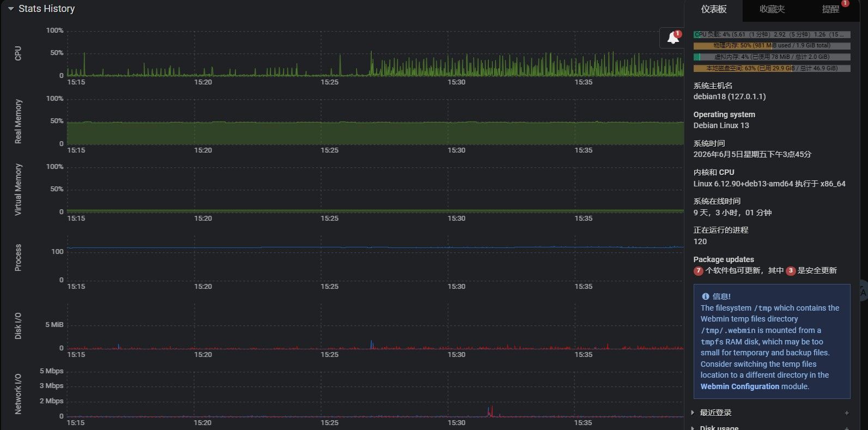Viewport: 868px width, 430px height.
Task: Click the CPU load progress bar
Action: (x=772, y=34)
